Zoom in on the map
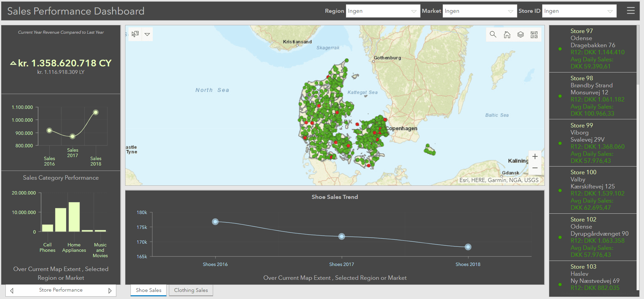Image resolution: width=644 pixels, height=299 pixels. pyautogui.click(x=535, y=156)
